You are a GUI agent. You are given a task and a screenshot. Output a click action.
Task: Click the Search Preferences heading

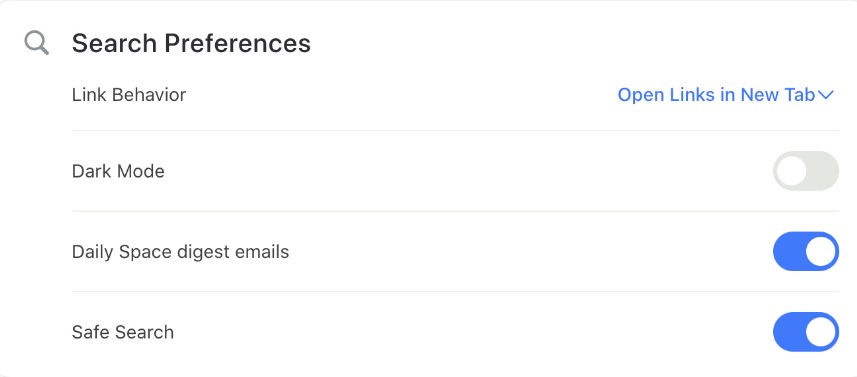coord(191,43)
